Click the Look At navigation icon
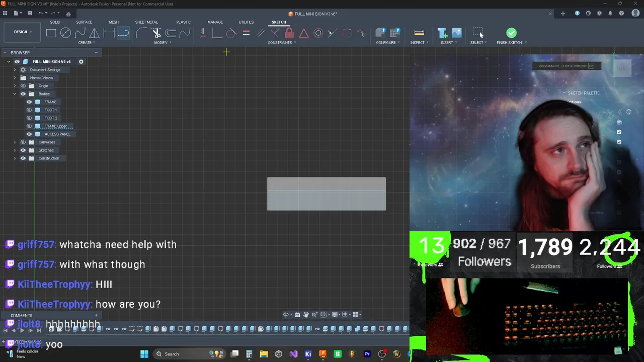644x362 pixels. tap(297, 315)
